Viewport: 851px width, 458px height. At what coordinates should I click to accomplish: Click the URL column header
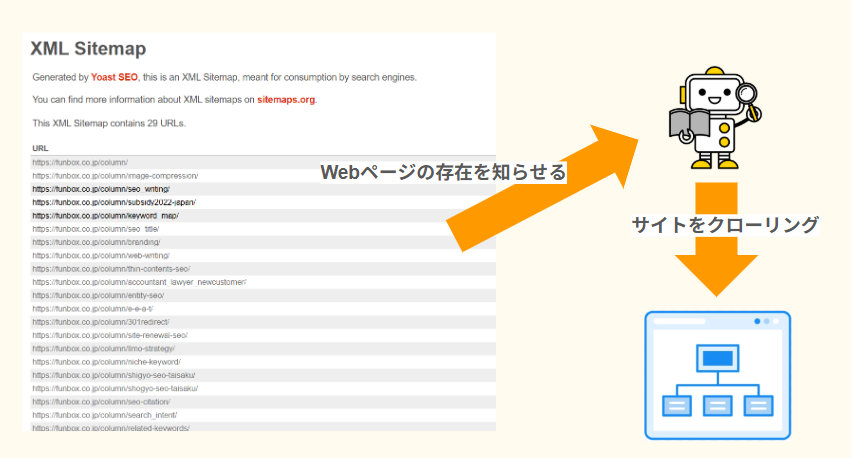40,148
